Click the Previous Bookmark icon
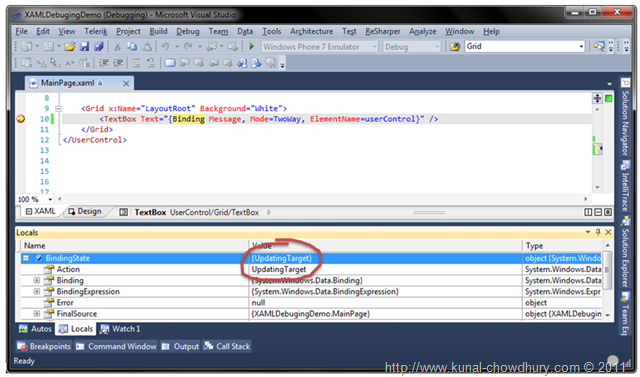 pyautogui.click(x=184, y=63)
